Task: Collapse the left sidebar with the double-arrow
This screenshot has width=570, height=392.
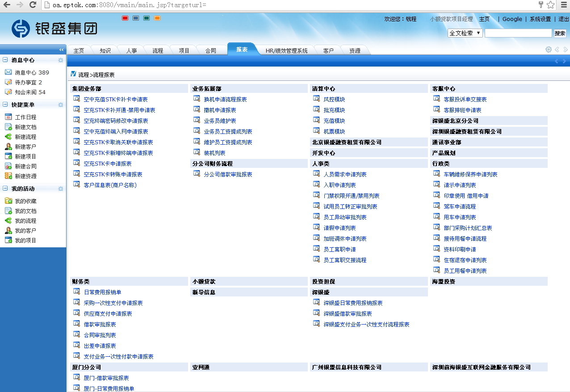Action: point(62,50)
